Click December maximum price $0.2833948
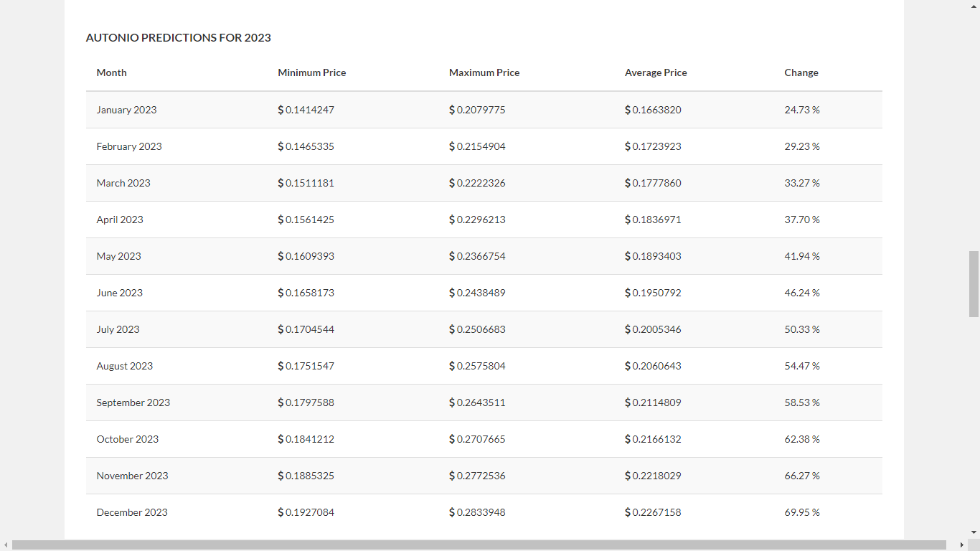 [478, 512]
